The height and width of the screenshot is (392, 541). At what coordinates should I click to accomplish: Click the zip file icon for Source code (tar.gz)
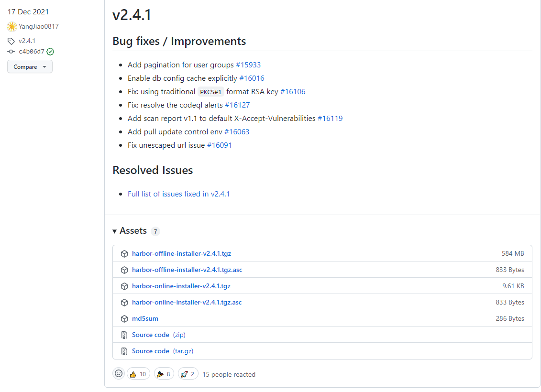click(124, 351)
